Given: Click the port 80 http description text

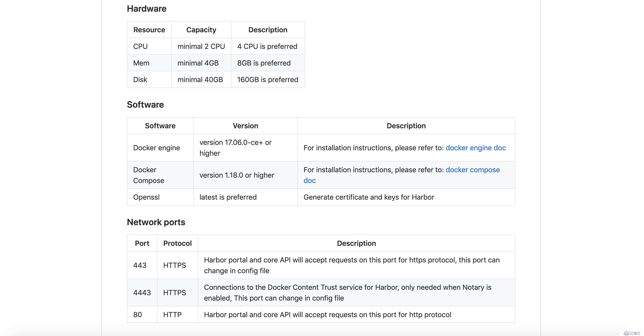Looking at the screenshot, I should 328,314.
